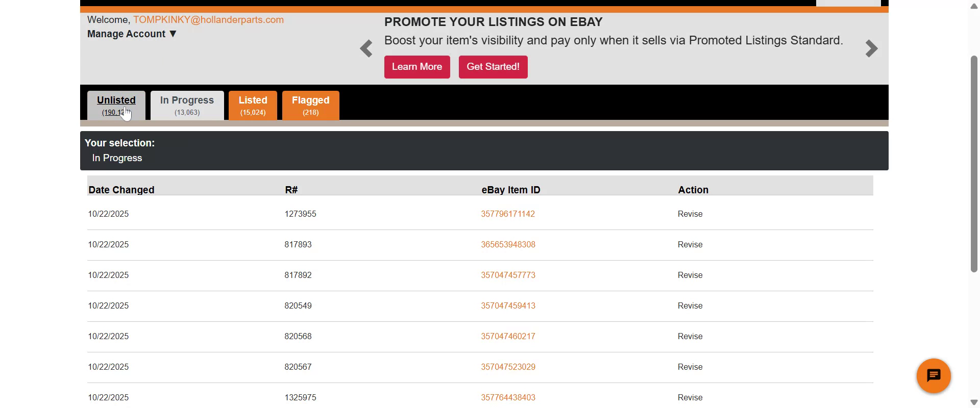
Task: Open eBay item 365653948308
Action: (x=508, y=245)
